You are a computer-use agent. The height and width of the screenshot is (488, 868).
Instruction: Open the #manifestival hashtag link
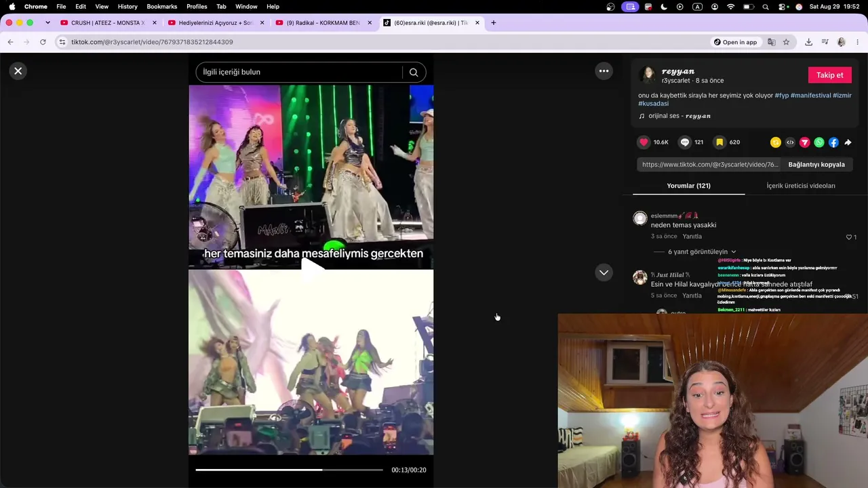tap(810, 96)
